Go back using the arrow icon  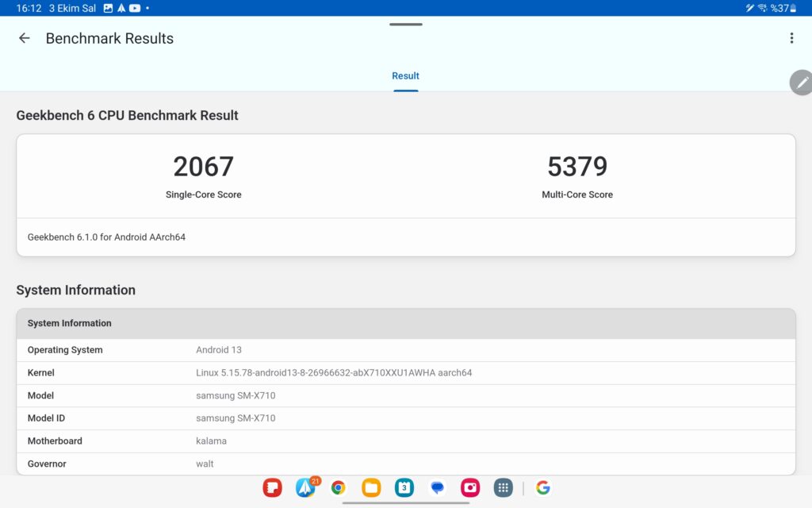[x=25, y=38]
